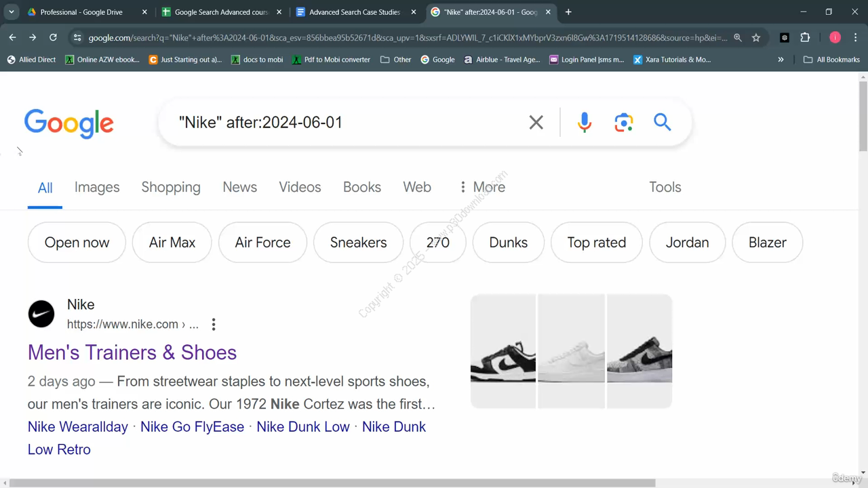Apply the Air Max filter chip
868x488 pixels.
coord(172,243)
